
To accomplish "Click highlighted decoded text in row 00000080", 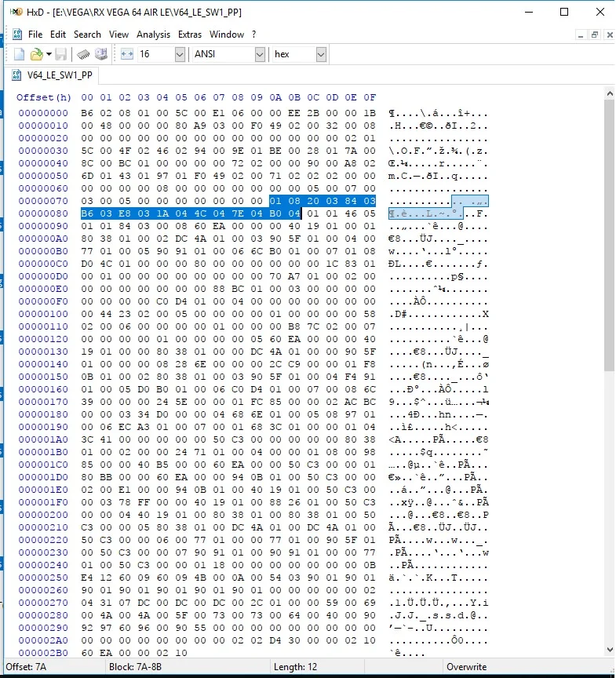I will pos(426,213).
